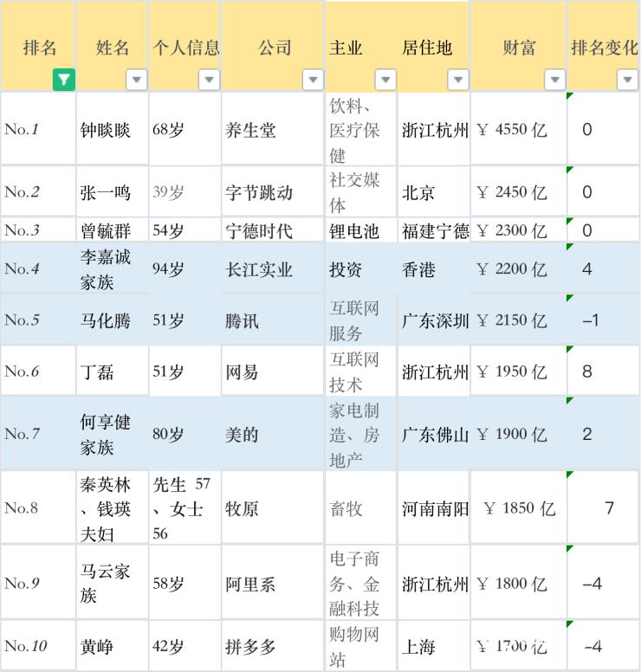Select the age cell 80岁
The image size is (641, 672).
tap(185, 434)
